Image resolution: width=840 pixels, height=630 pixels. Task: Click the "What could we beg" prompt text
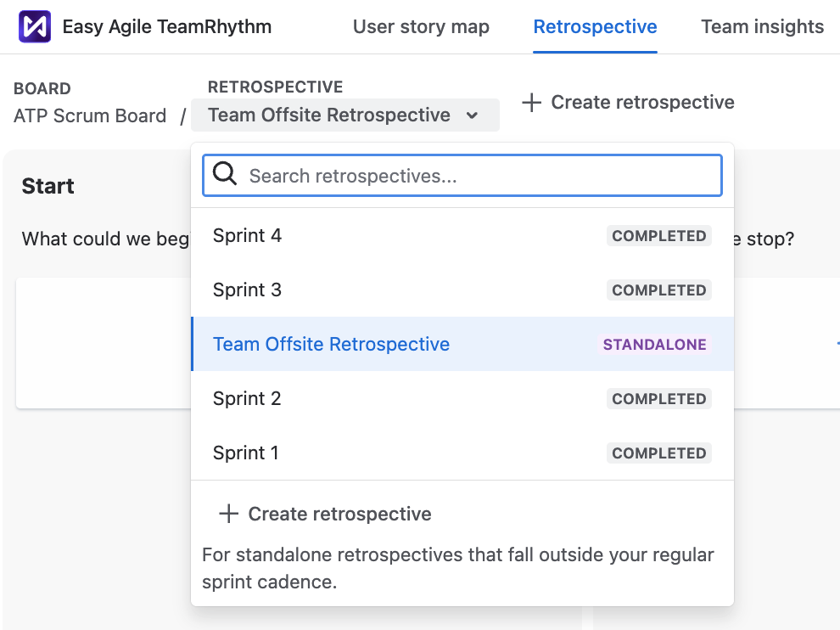coord(106,239)
